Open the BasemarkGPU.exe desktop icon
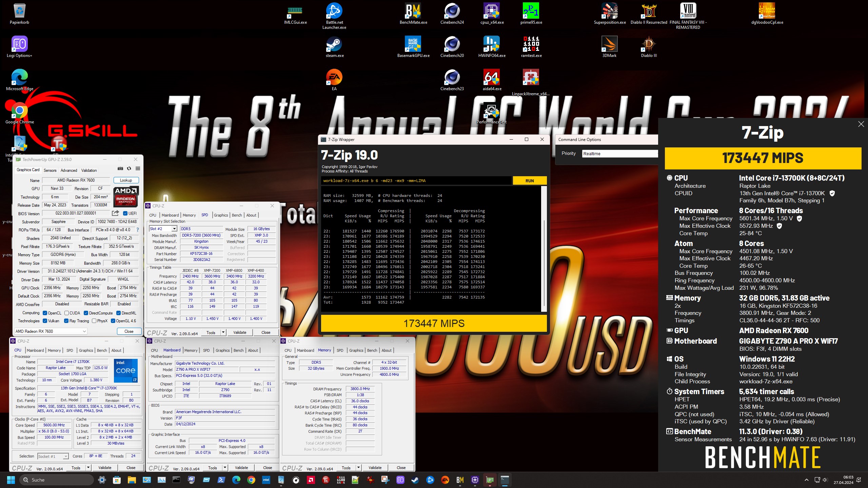868x488 pixels. point(413,47)
